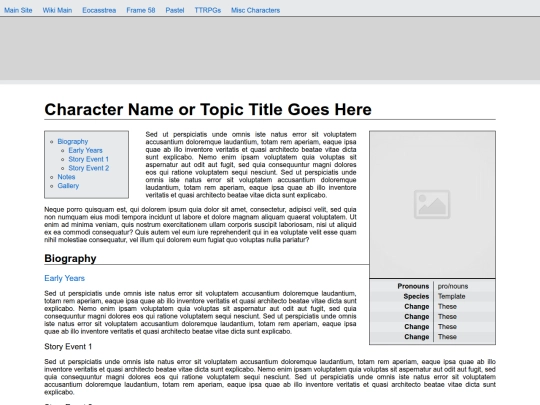Select Frame 58 in navigation bar
Viewport: 540px width, 405px height.
pos(141,10)
